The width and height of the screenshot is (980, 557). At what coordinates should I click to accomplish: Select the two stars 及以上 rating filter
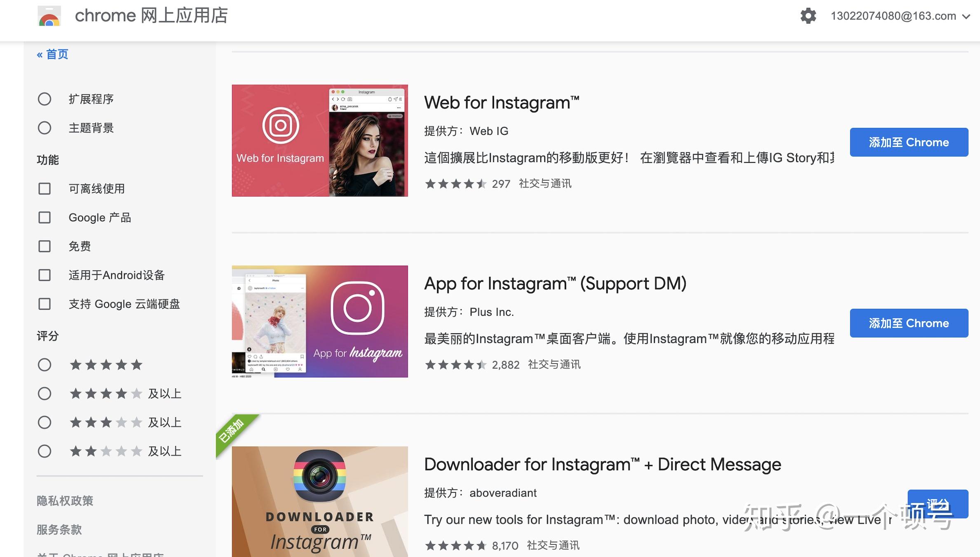[x=45, y=451]
